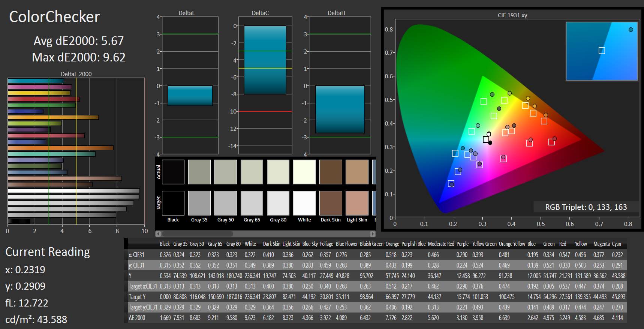Select the Yellow Green column header
Viewport: 644px width, 329px height.
point(484,244)
